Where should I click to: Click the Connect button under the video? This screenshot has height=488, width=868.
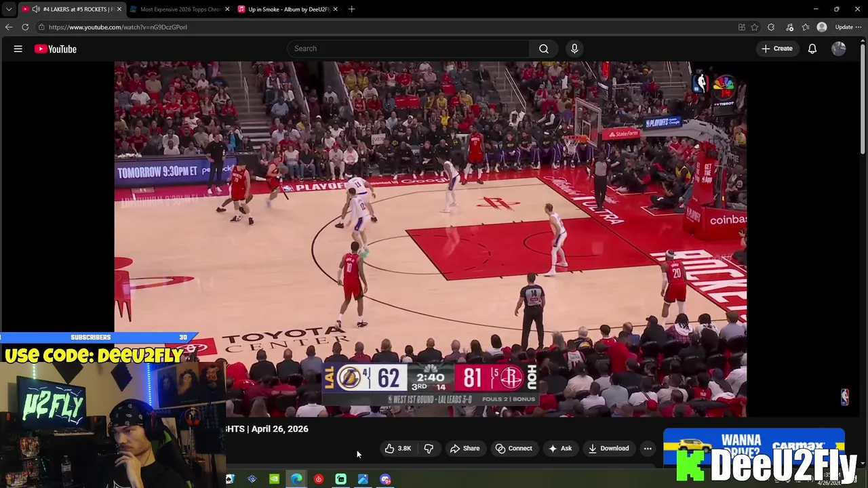[x=514, y=449]
